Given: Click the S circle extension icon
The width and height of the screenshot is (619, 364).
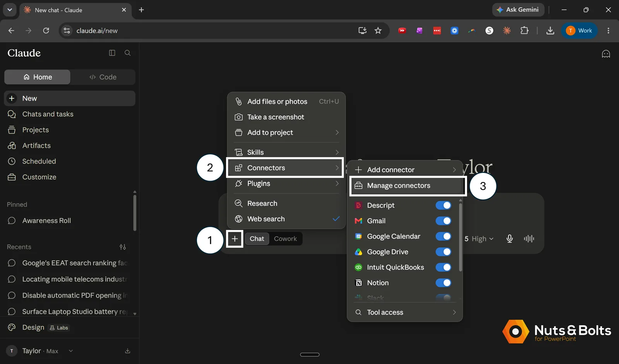Looking at the screenshot, I should 489,31.
